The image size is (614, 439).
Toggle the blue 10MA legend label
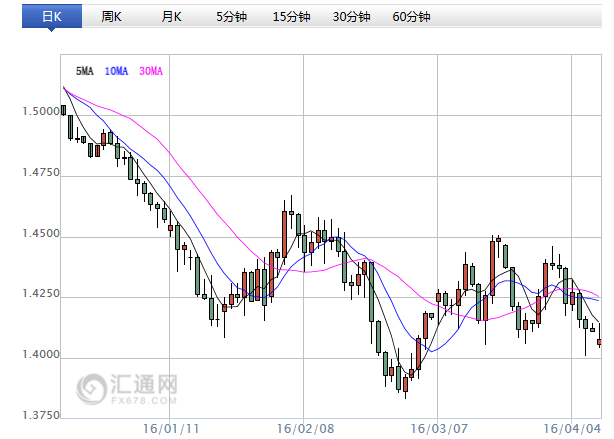116,71
